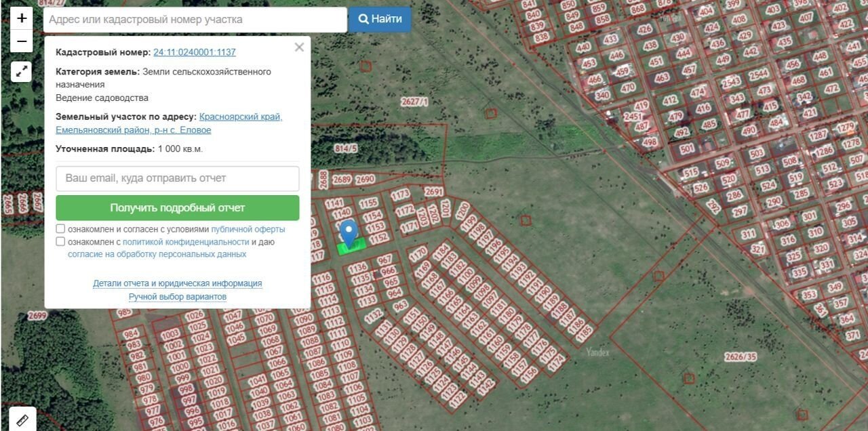Click the blue map pin marker
This screenshot has width=868, height=431.
tap(349, 232)
